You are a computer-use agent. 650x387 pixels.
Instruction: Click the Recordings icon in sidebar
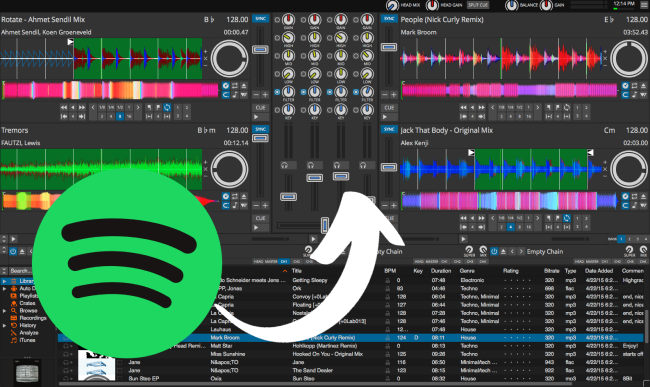pyautogui.click(x=14, y=318)
